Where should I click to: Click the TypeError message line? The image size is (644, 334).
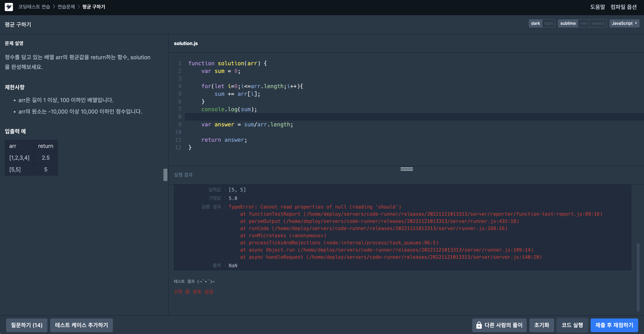point(315,207)
